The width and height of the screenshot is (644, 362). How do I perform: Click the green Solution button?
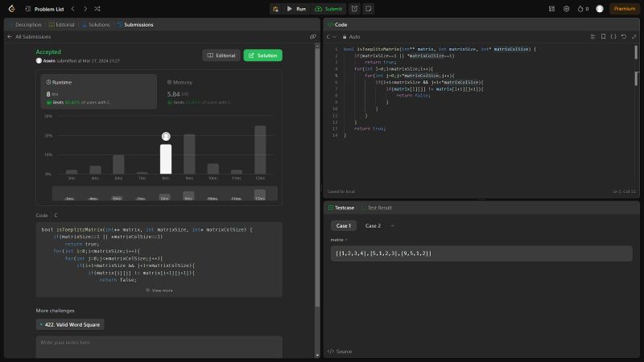click(263, 56)
